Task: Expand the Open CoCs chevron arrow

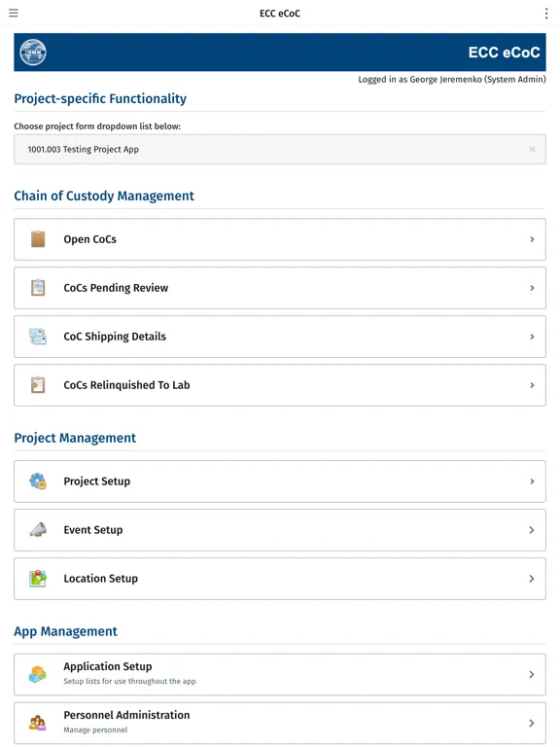Action: [x=532, y=239]
